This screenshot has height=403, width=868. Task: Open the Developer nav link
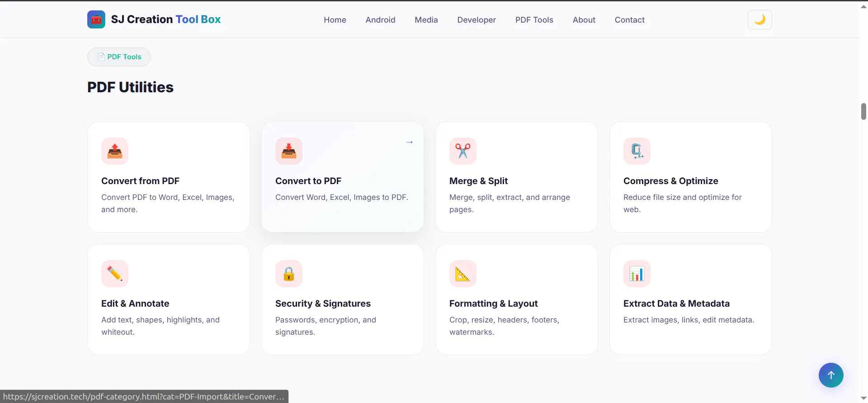(x=476, y=20)
